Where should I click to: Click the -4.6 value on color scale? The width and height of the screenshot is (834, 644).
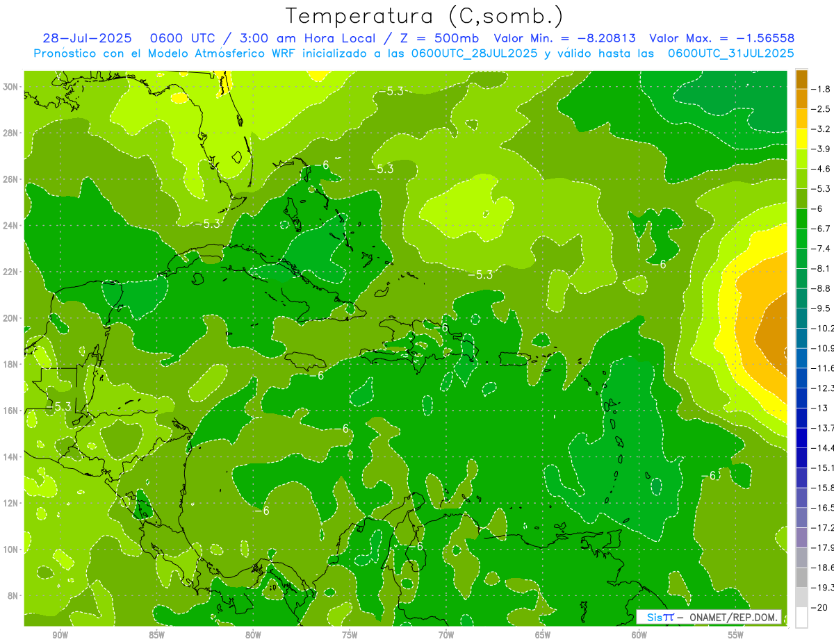[821, 169]
